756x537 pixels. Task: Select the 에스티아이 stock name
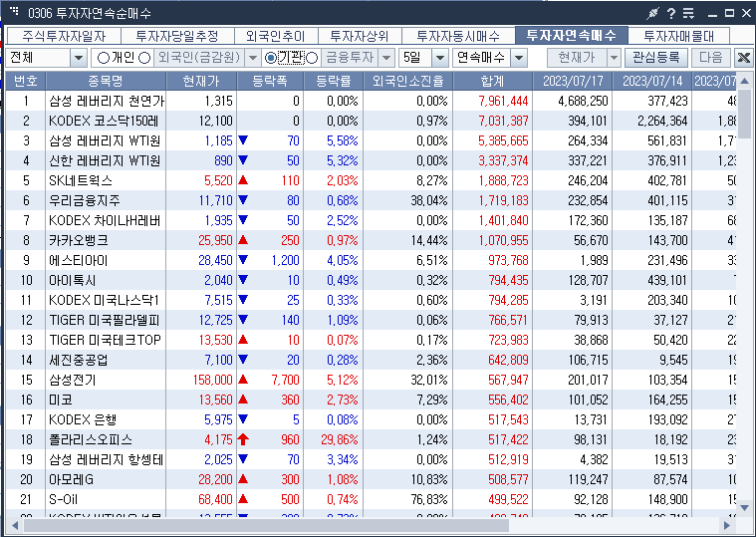coord(78,260)
